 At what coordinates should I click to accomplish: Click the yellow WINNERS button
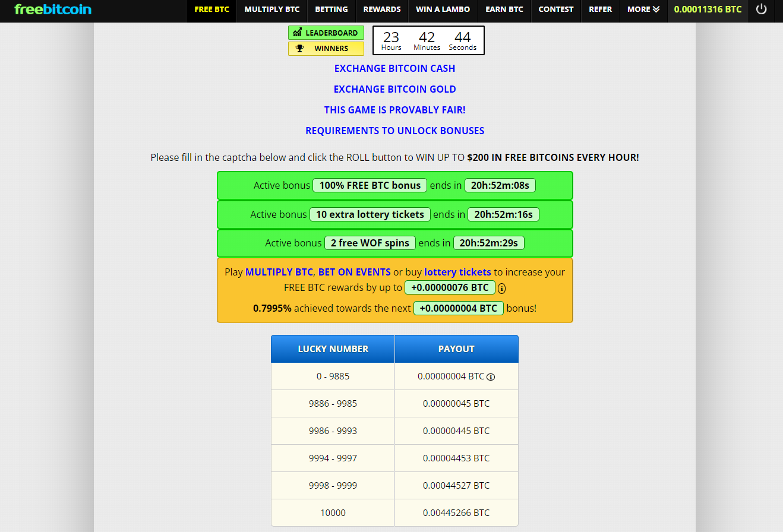click(326, 49)
